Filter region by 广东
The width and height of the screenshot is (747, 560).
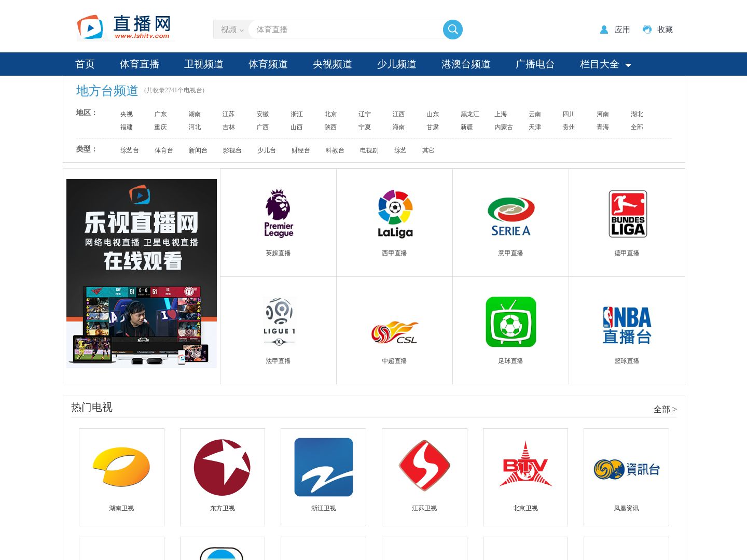(x=161, y=114)
